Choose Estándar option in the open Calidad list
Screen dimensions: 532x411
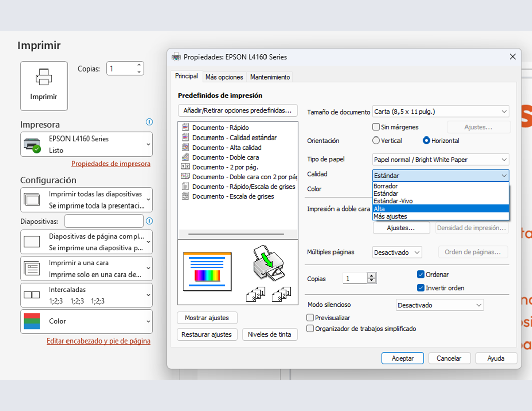pyautogui.click(x=441, y=193)
